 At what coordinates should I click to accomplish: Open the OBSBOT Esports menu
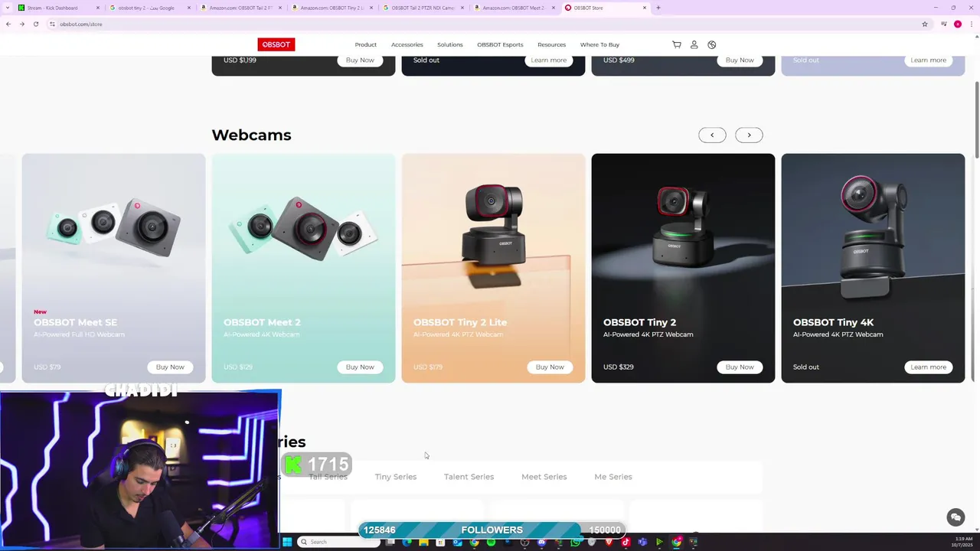click(500, 44)
